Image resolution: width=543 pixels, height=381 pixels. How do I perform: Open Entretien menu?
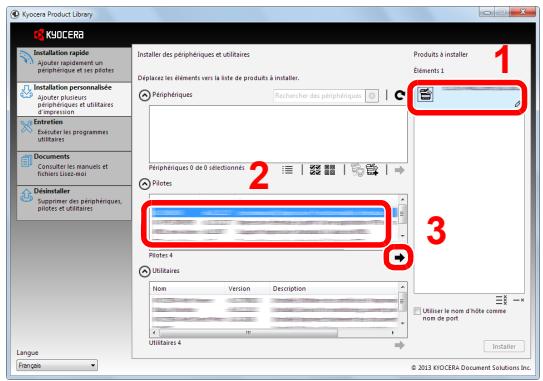74,134
